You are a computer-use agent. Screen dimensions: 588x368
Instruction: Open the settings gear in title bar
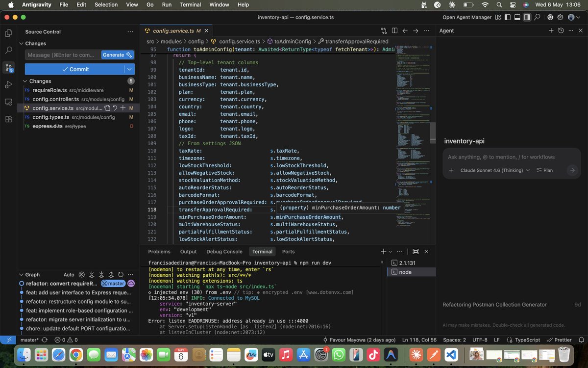coord(561,17)
